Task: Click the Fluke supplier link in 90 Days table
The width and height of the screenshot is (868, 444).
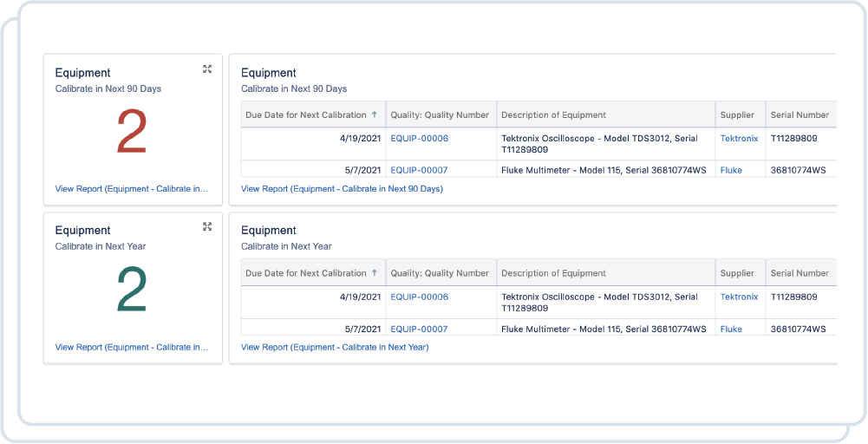Action: point(731,170)
